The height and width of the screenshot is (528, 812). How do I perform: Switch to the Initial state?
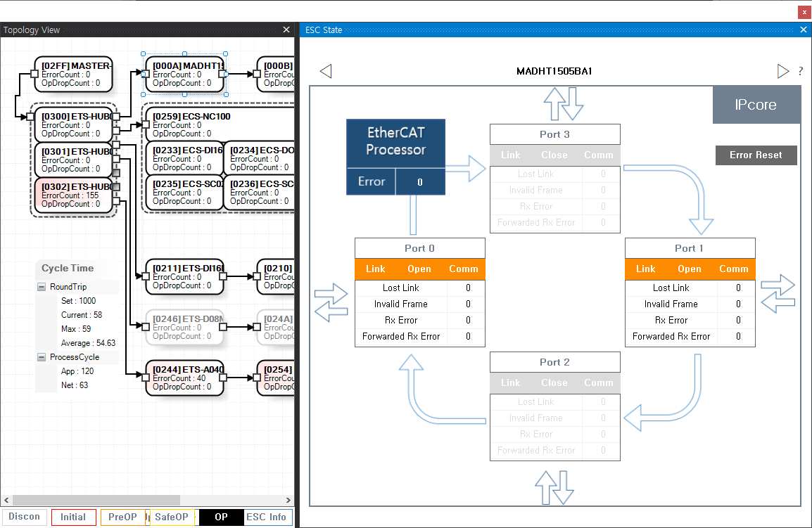(73, 517)
